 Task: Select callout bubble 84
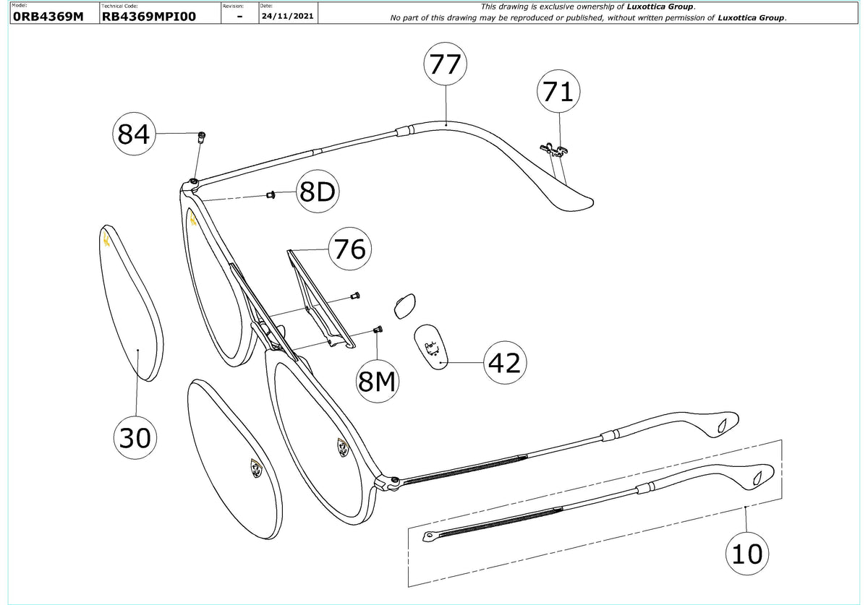[x=134, y=134]
